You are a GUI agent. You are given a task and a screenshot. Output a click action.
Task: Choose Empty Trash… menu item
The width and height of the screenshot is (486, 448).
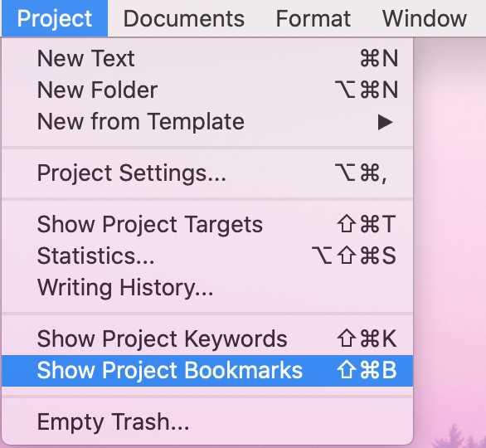click(207, 422)
